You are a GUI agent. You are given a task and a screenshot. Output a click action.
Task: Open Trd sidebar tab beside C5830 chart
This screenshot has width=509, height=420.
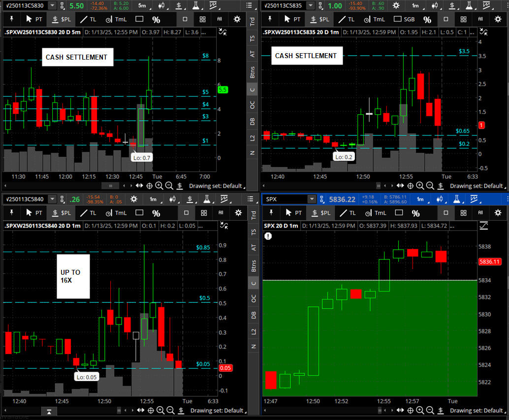pyautogui.click(x=252, y=22)
